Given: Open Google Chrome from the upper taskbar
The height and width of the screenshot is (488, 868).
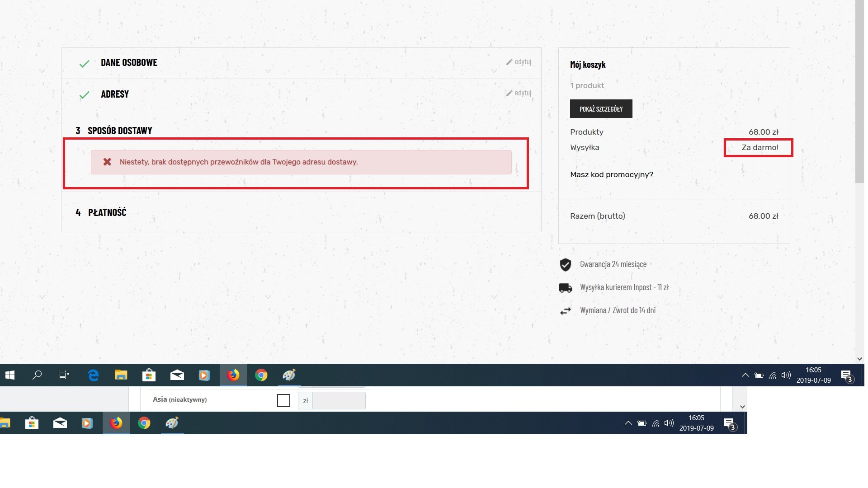Looking at the screenshot, I should tap(261, 375).
